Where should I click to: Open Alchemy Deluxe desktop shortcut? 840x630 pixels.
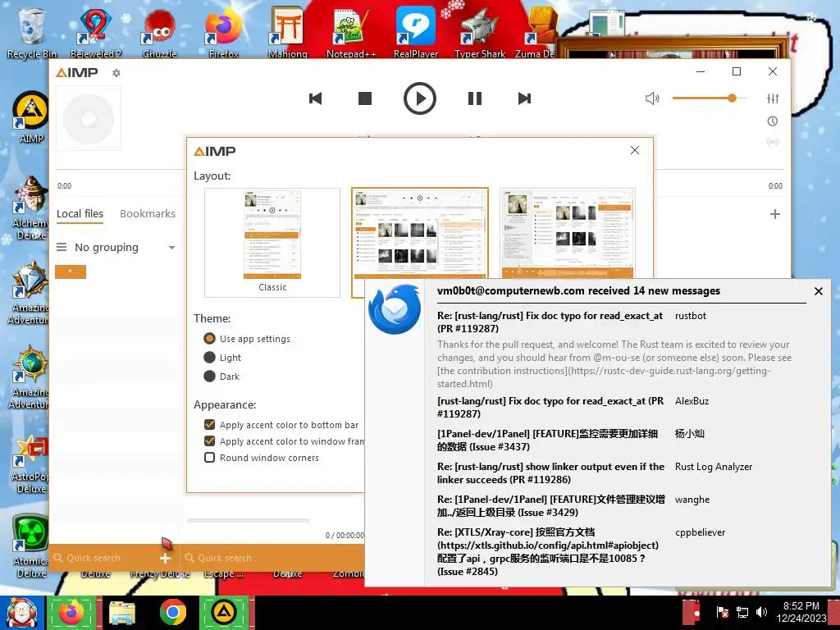tap(30, 208)
